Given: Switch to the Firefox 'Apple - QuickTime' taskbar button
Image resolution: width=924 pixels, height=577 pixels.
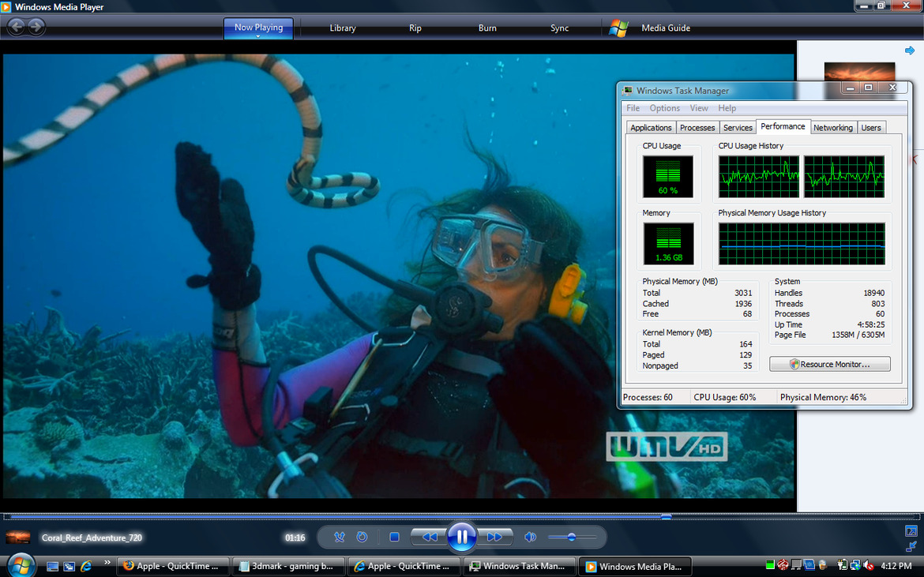Looking at the screenshot, I should pyautogui.click(x=171, y=567).
